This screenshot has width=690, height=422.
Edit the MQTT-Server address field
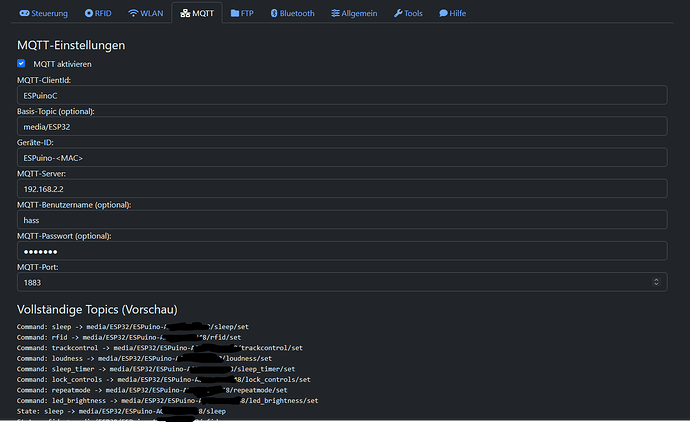click(342, 188)
